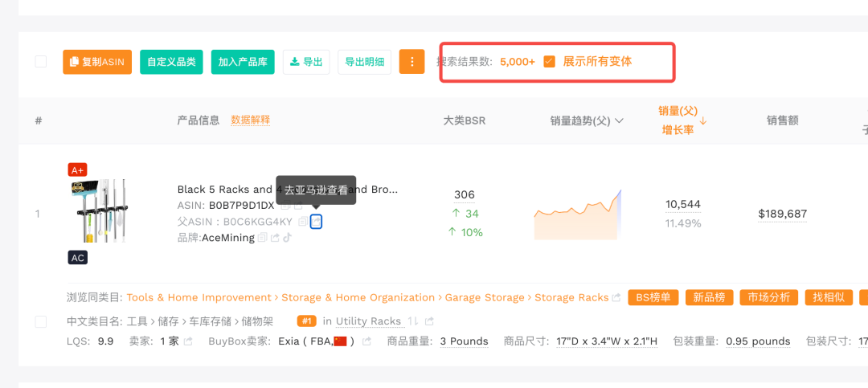The image size is (868, 388).
Task: Open the 数据解释 link
Action: tap(250, 120)
